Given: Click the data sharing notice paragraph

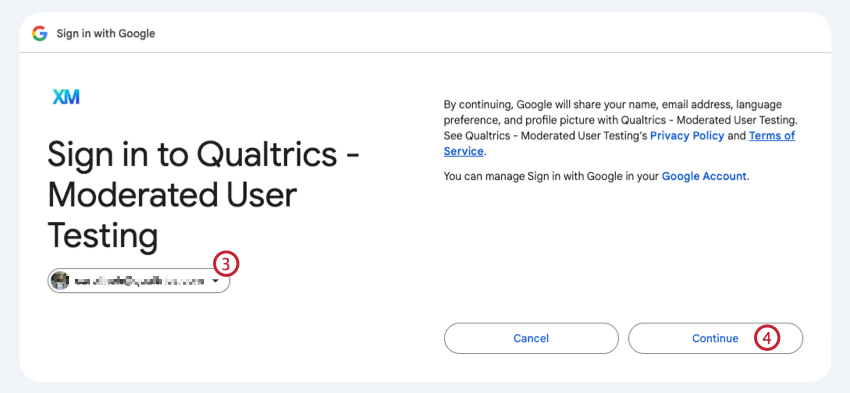Looking at the screenshot, I should [619, 128].
